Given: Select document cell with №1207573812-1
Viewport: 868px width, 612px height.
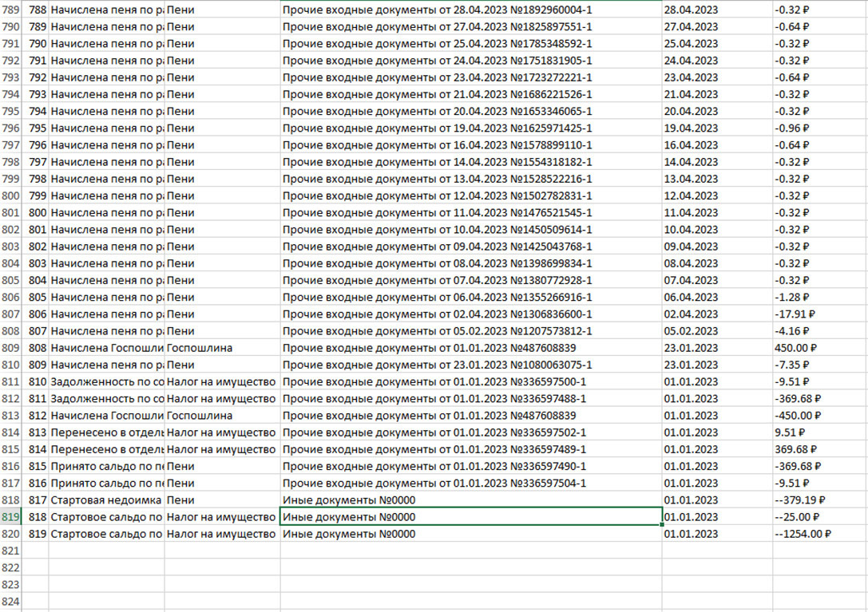Looking at the screenshot, I should tap(470, 331).
